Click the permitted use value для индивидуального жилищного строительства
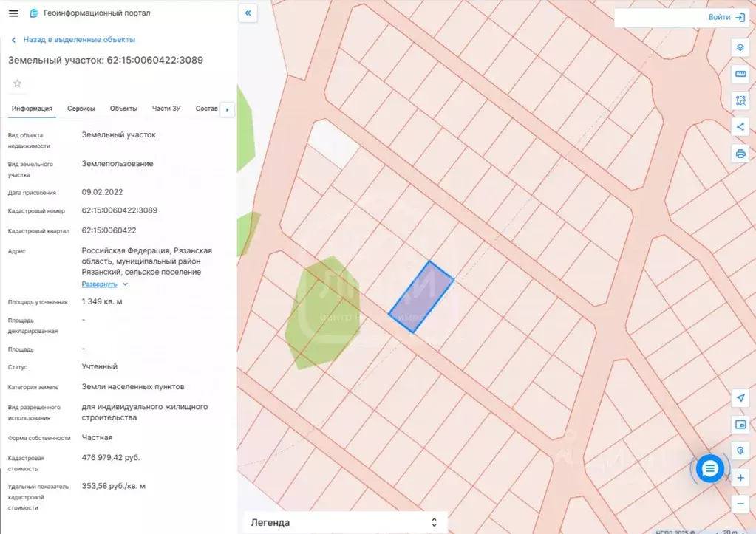Screen dimensions: 756x534 [x=145, y=412]
